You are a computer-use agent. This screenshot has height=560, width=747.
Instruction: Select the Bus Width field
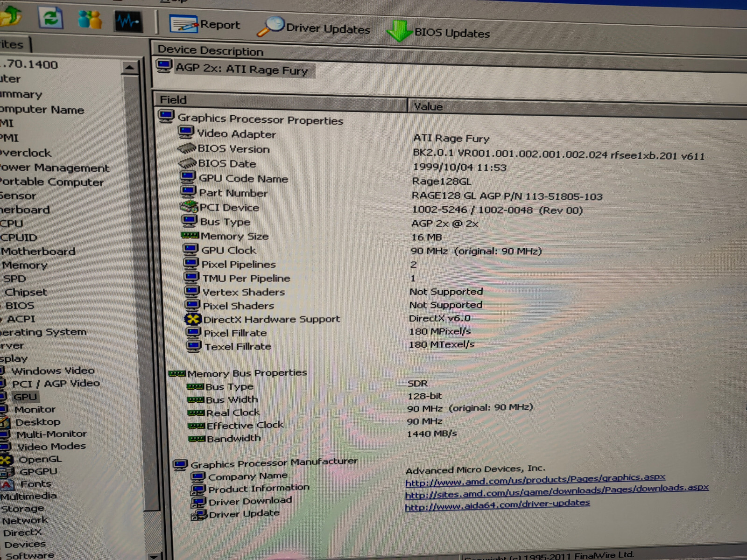coord(232,399)
